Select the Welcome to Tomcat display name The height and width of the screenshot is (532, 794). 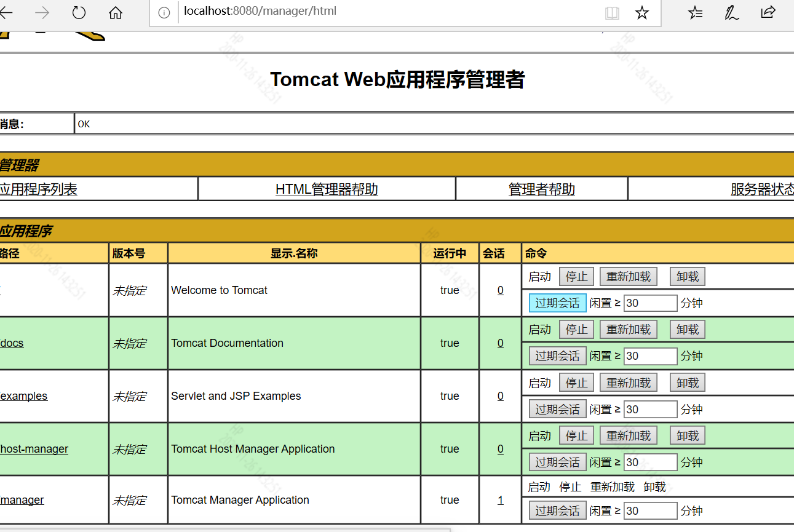(220, 290)
